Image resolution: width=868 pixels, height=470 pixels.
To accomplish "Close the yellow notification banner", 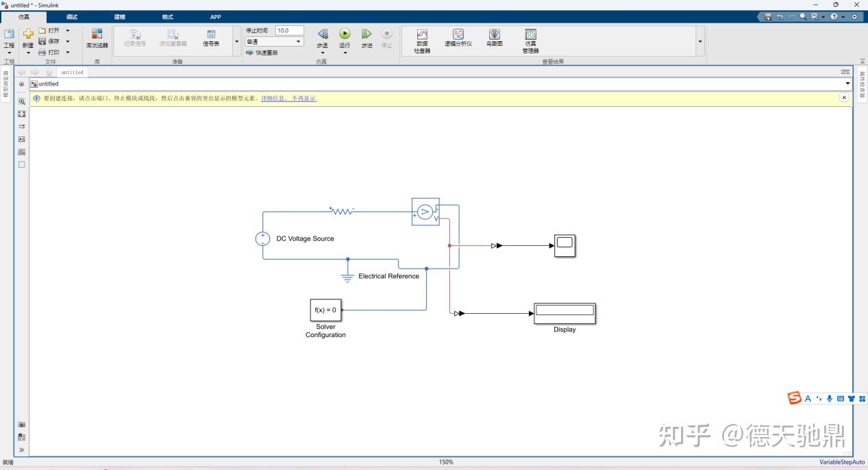I will [x=844, y=98].
